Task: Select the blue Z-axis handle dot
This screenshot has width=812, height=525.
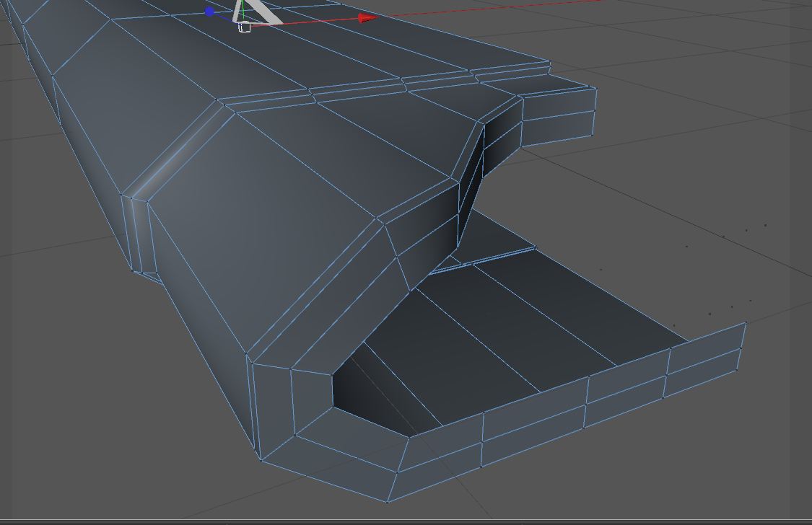Action: coord(209,12)
